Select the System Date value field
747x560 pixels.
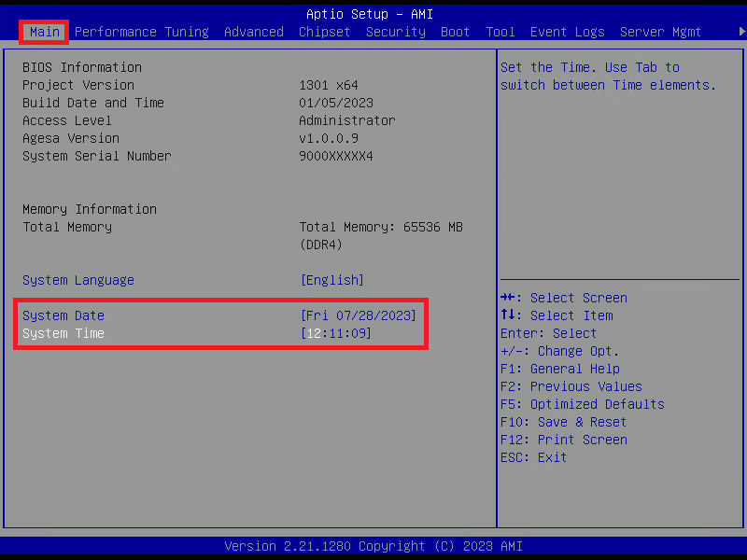point(359,315)
